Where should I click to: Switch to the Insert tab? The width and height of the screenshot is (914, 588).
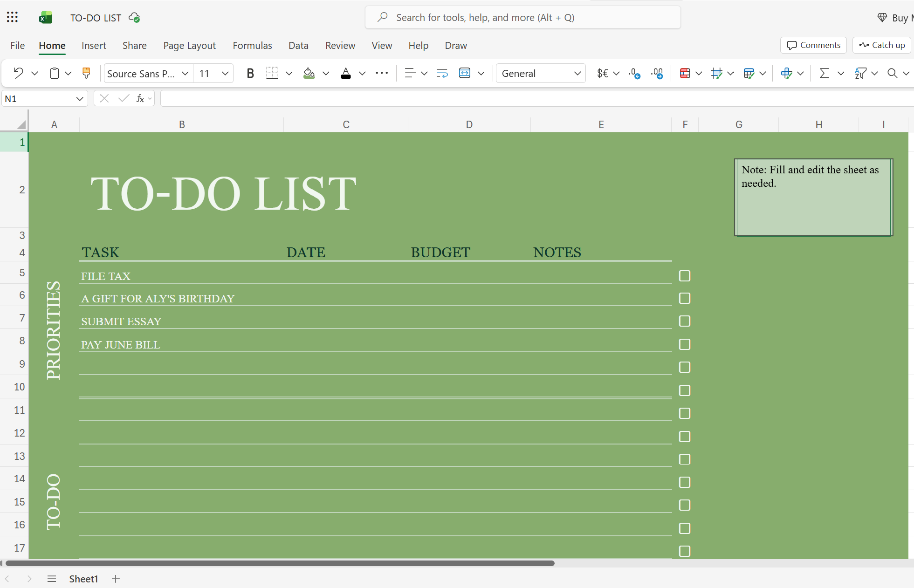(94, 45)
